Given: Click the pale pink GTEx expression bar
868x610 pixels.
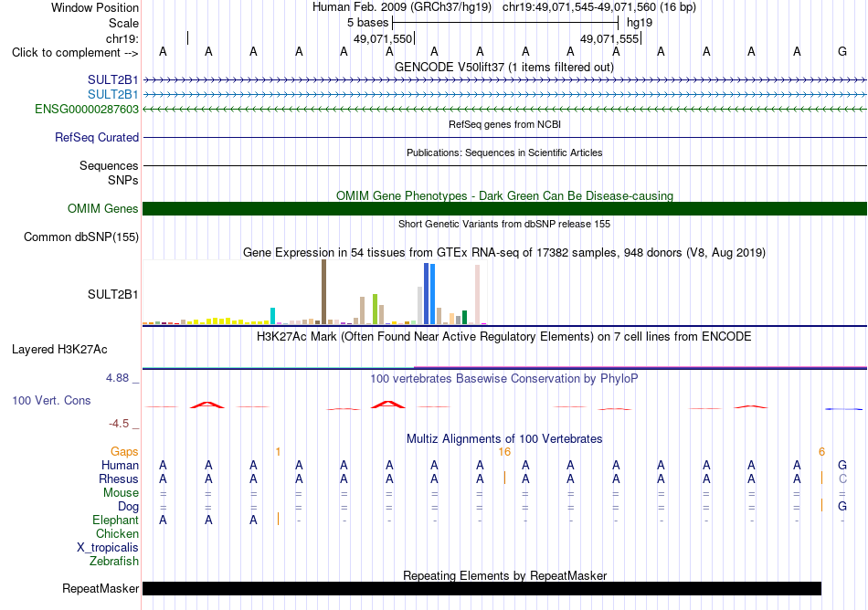Looking at the screenshot, I should coord(477,294).
